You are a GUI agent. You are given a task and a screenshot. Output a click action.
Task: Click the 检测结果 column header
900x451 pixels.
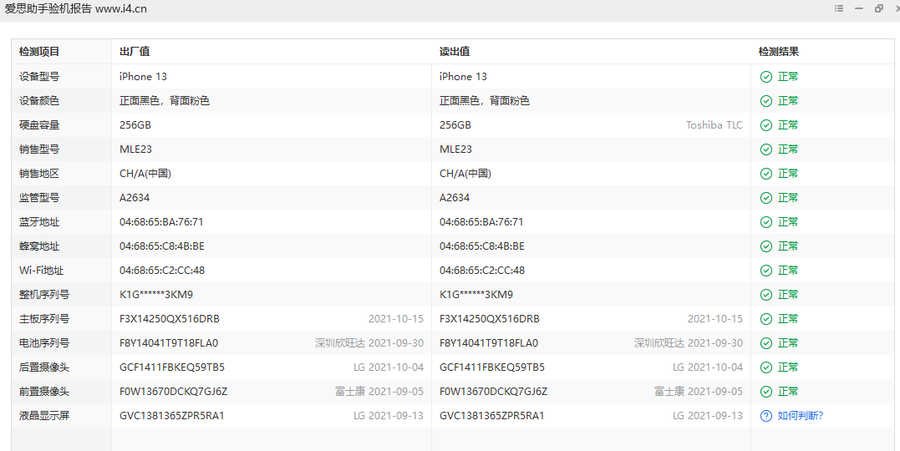pyautogui.click(x=778, y=52)
